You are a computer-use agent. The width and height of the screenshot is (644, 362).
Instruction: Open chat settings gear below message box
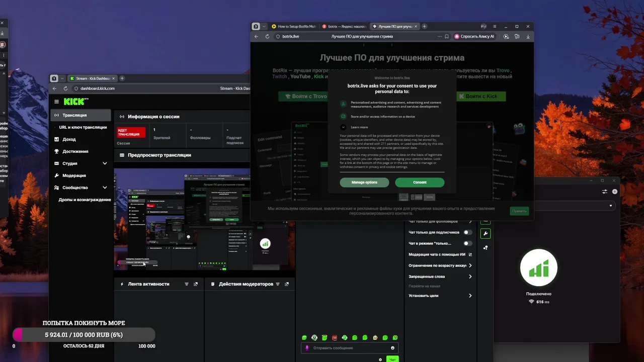pyautogui.click(x=380, y=359)
